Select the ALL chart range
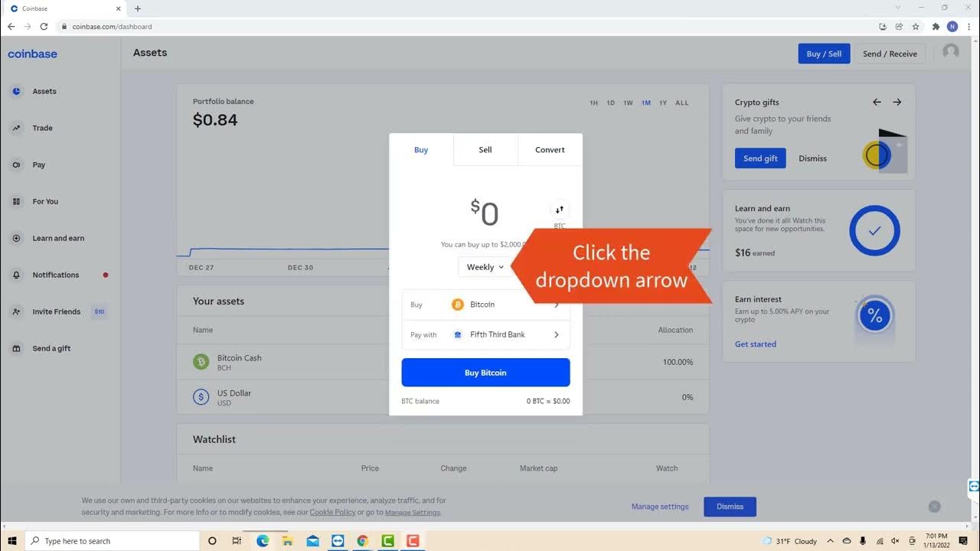Viewport: 980px width, 551px height. pyautogui.click(x=681, y=103)
